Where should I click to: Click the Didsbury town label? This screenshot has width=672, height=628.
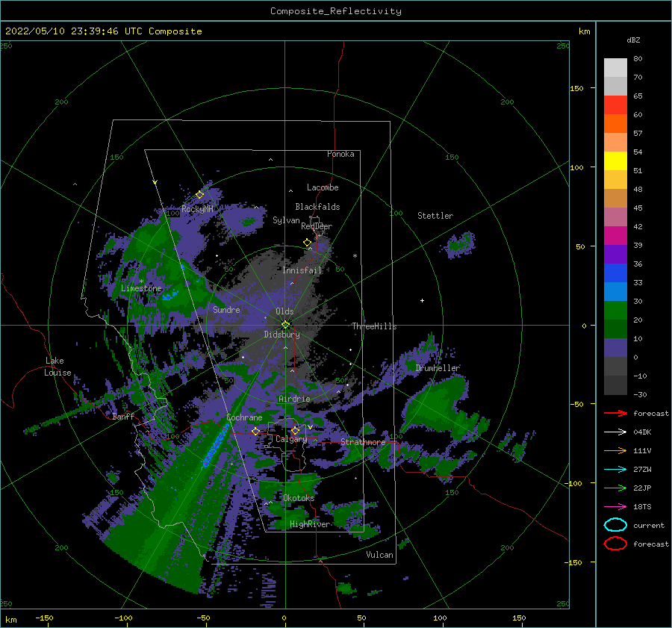[281, 335]
